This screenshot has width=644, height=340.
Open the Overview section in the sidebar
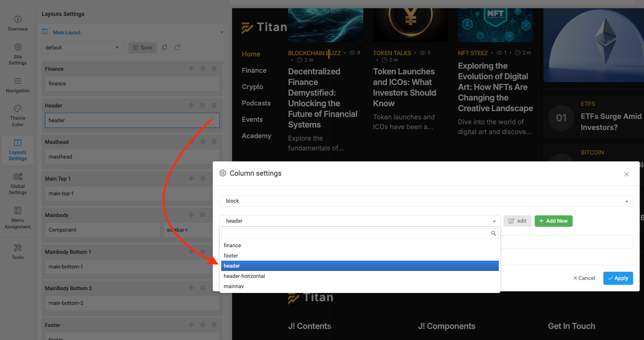18,23
